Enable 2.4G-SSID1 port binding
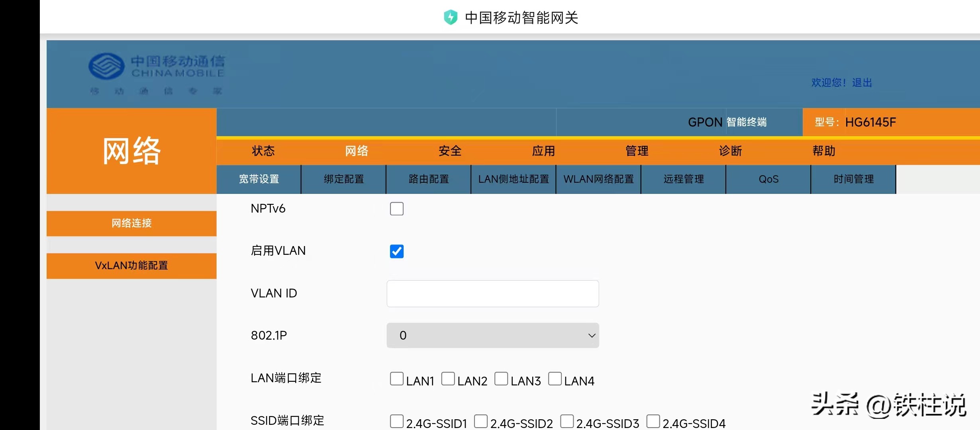 396,420
